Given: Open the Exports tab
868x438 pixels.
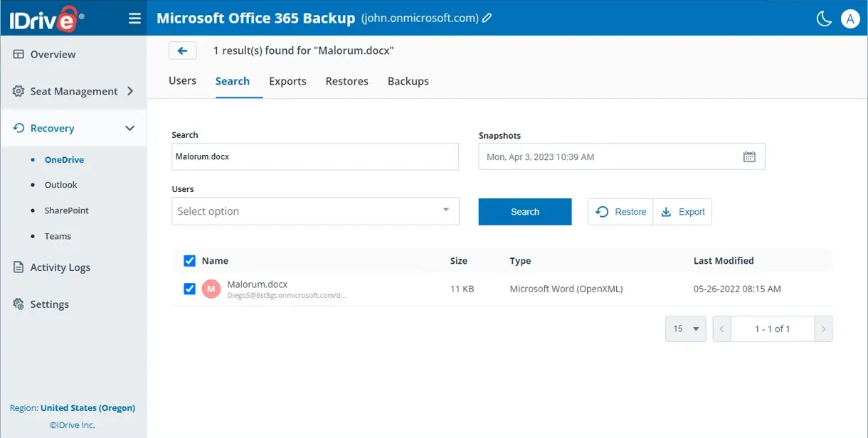Looking at the screenshot, I should point(287,81).
